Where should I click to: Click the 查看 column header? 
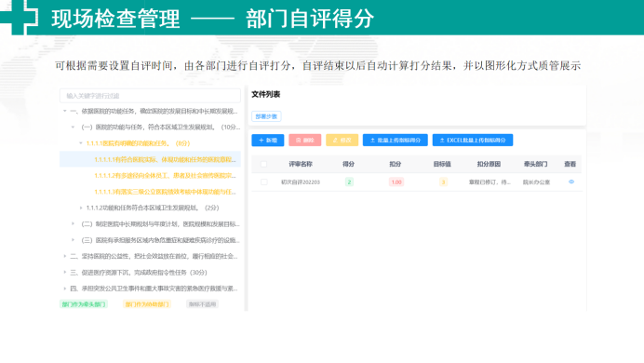coord(570,164)
